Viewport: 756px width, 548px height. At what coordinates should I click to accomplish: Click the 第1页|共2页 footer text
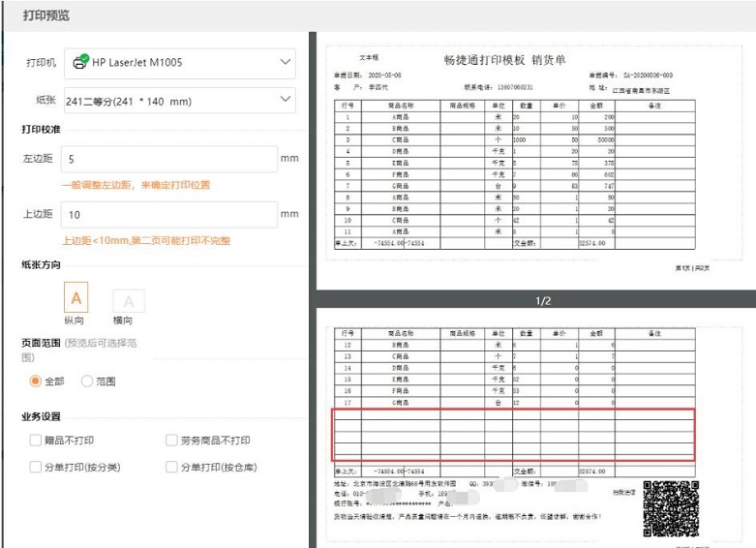click(x=692, y=268)
